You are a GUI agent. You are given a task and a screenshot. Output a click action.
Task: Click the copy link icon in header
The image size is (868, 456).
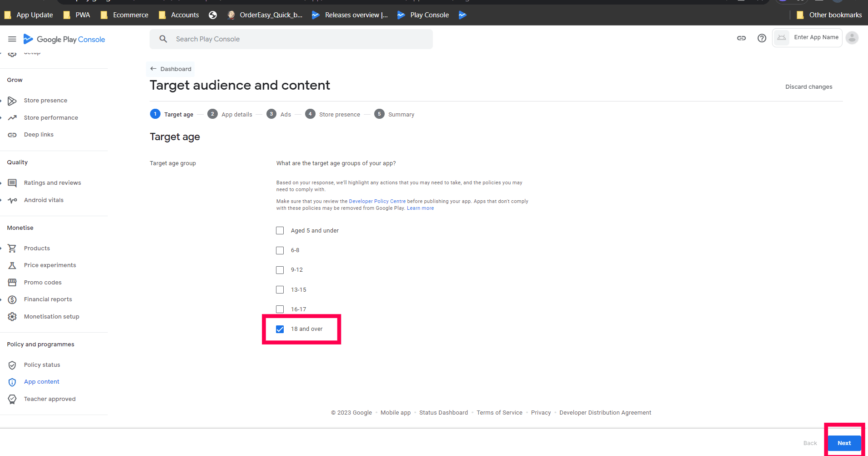741,38
